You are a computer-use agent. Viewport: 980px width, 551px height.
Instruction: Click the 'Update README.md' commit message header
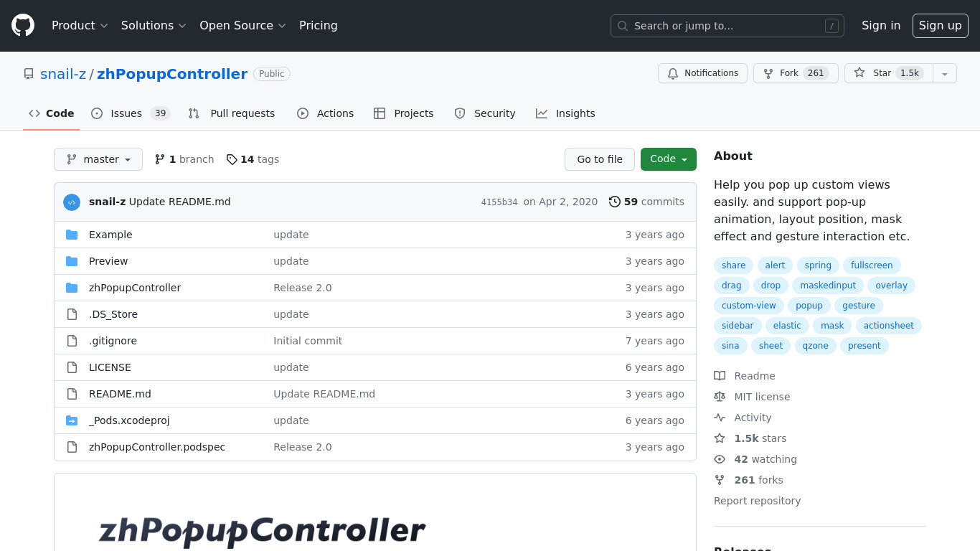pos(179,202)
